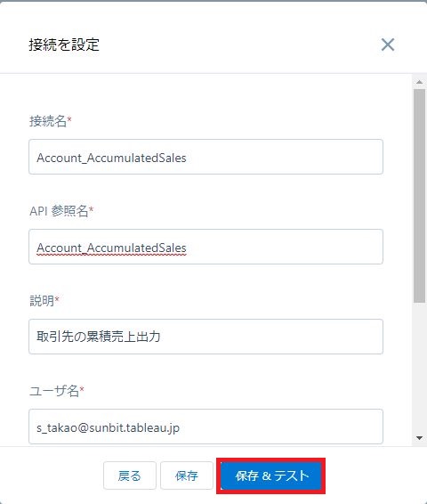The width and height of the screenshot is (427, 504).
Task: Click the 接続名 field label
Action: click(48, 121)
